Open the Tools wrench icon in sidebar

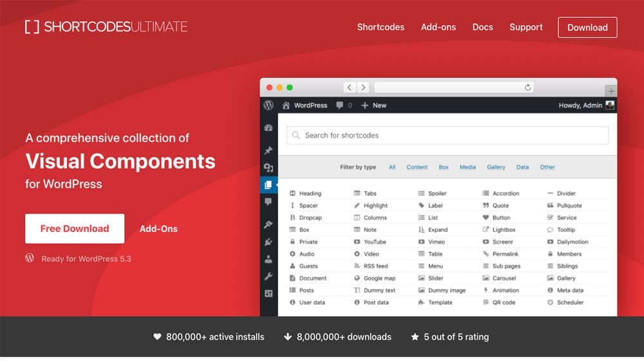(269, 277)
